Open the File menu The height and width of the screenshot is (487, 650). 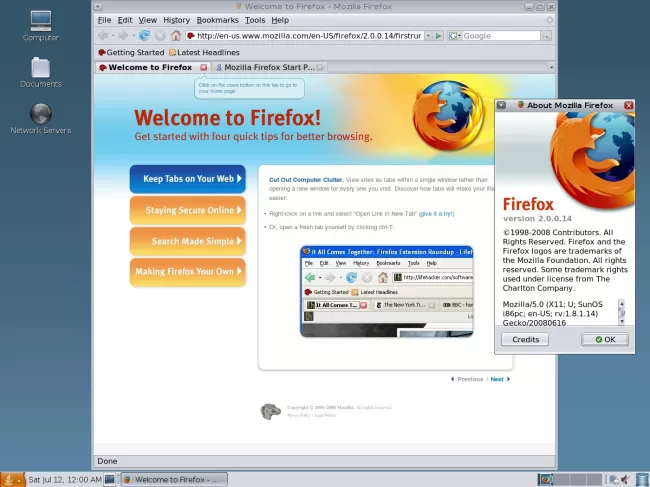pyautogui.click(x=104, y=20)
